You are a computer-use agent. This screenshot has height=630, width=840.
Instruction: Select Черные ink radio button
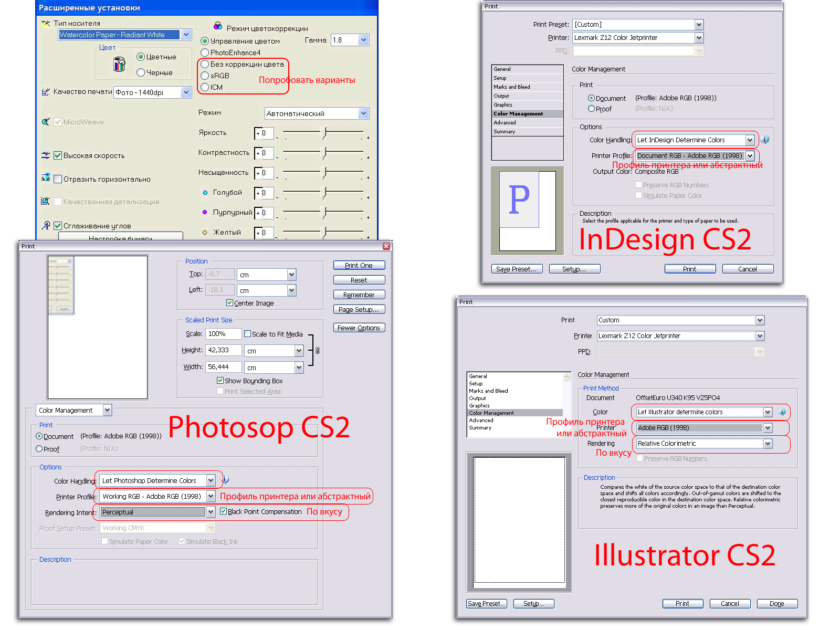click(x=141, y=72)
